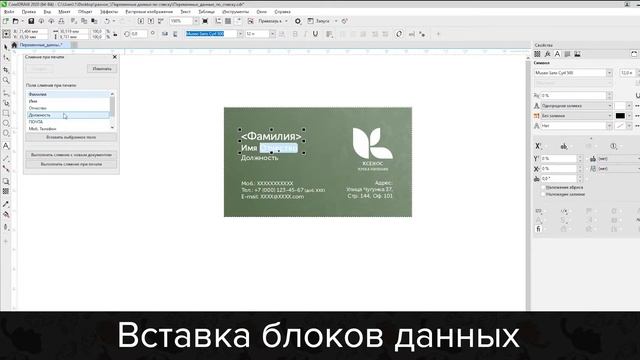Select the Должность field in the list
This screenshot has height=360, width=640.
pyautogui.click(x=68, y=115)
